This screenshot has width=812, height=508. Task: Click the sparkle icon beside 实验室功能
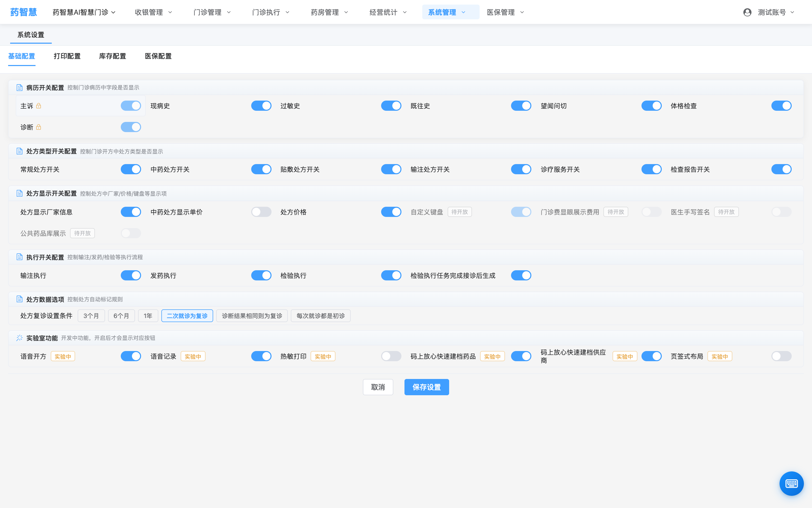[20, 338]
